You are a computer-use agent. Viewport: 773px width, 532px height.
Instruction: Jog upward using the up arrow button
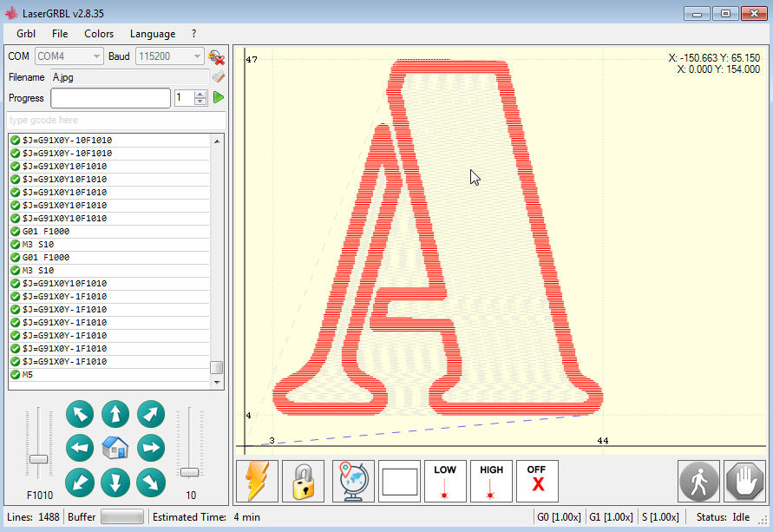[x=115, y=415]
